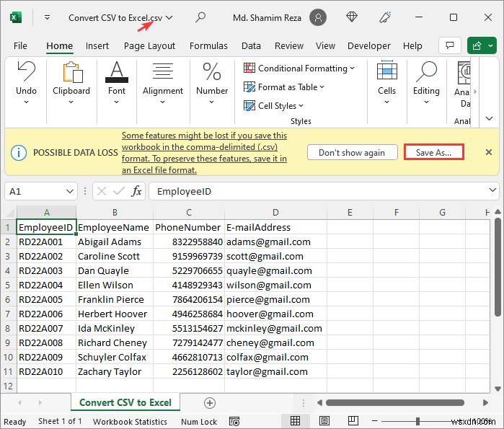Image resolution: width=504 pixels, height=429 pixels.
Task: Switch to the Home tab
Action: pyautogui.click(x=59, y=46)
